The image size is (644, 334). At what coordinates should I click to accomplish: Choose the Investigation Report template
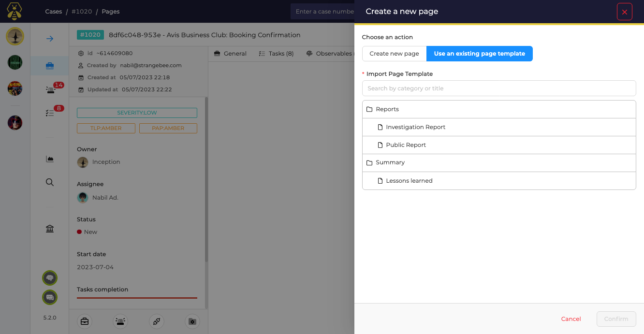coord(415,127)
